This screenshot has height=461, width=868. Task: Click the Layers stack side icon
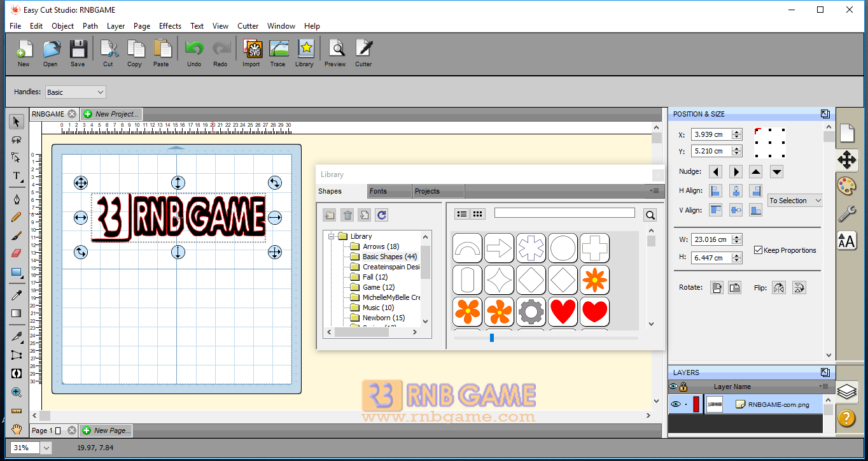(846, 391)
